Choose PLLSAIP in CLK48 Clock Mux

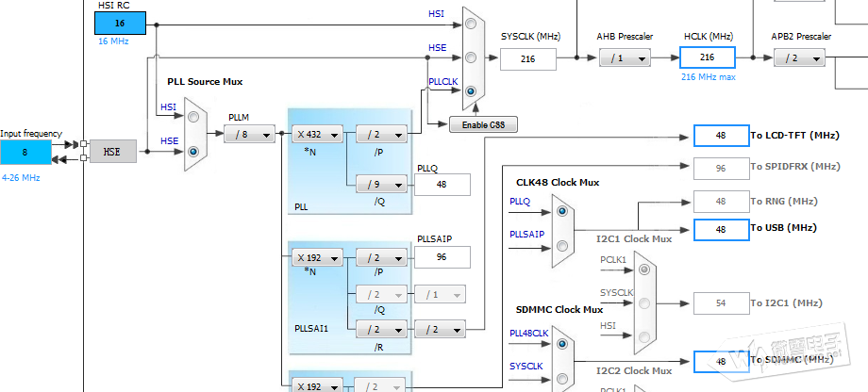pyautogui.click(x=561, y=245)
